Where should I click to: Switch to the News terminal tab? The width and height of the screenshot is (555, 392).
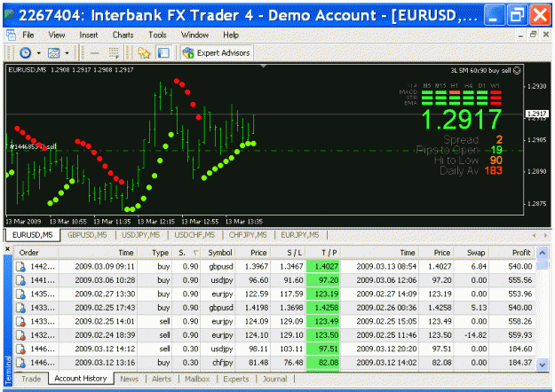tap(129, 379)
